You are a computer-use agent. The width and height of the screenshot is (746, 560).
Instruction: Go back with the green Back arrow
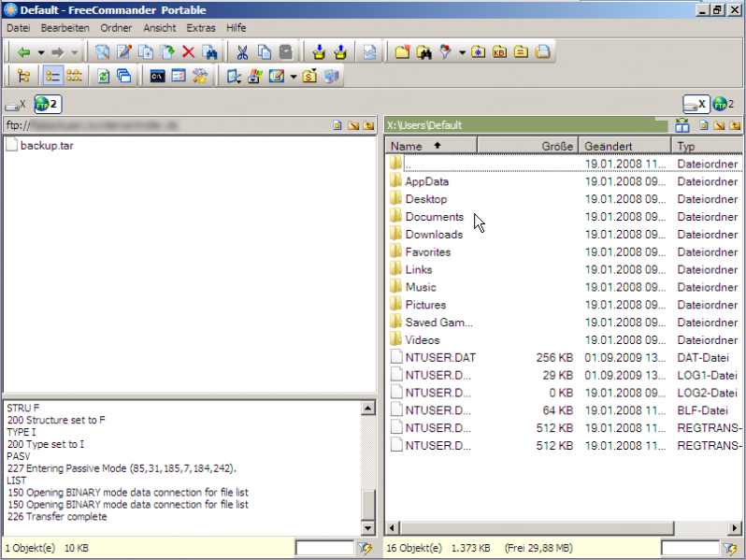23,52
